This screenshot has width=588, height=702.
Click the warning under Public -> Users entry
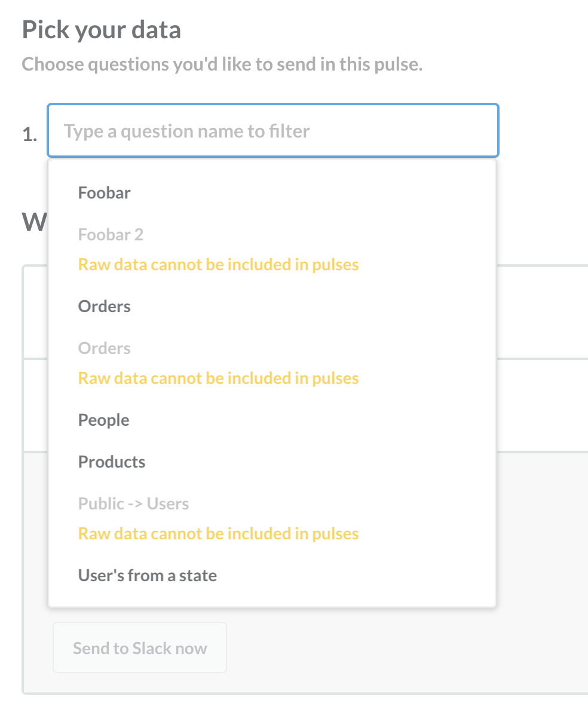[x=218, y=533]
